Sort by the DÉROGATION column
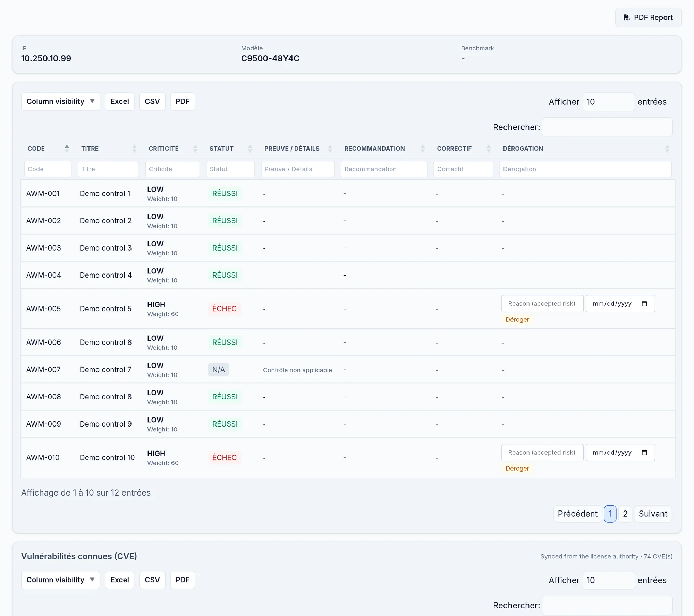This screenshot has width=694, height=616. 585,149
